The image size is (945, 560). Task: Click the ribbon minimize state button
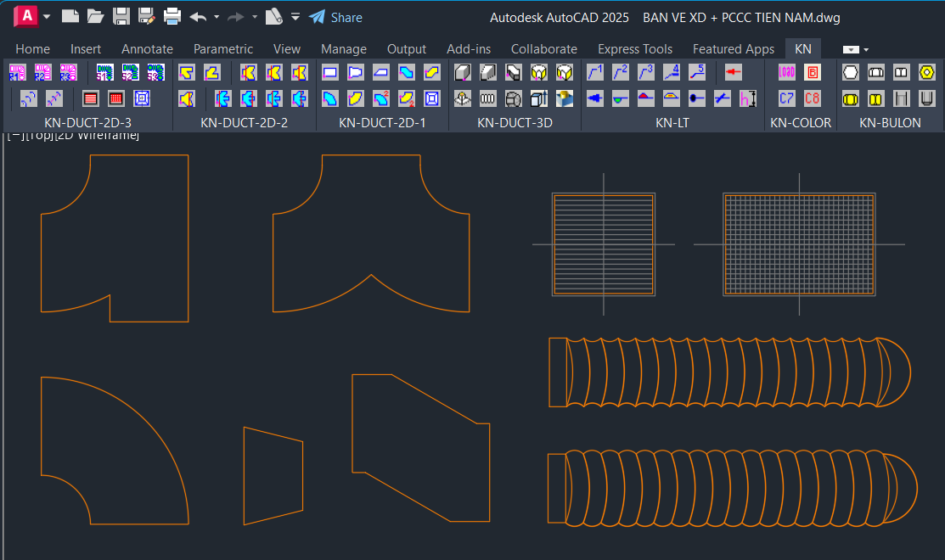(851, 50)
